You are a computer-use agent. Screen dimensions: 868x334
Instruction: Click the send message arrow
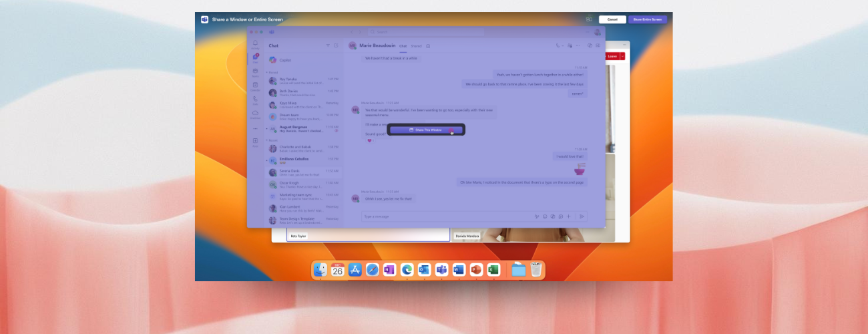pos(582,216)
